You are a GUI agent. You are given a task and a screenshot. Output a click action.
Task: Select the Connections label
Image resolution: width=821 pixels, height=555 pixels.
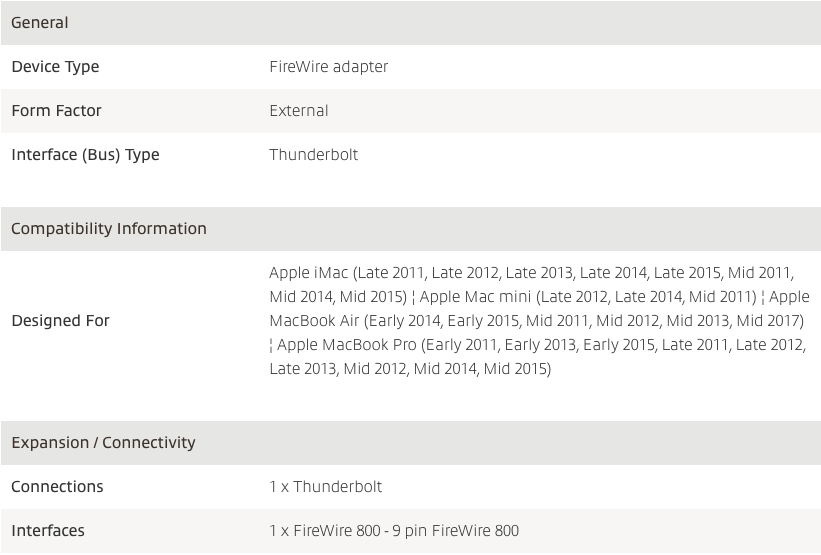[57, 487]
